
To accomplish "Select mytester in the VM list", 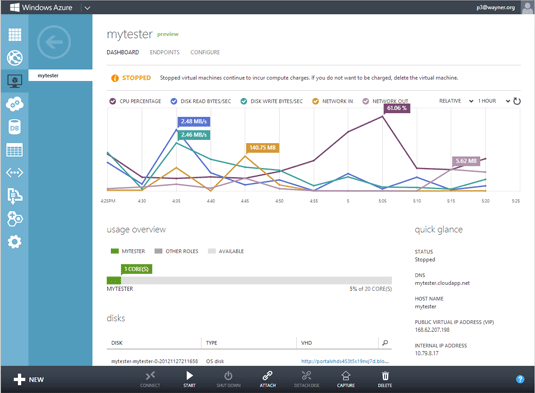I will pyautogui.click(x=60, y=75).
